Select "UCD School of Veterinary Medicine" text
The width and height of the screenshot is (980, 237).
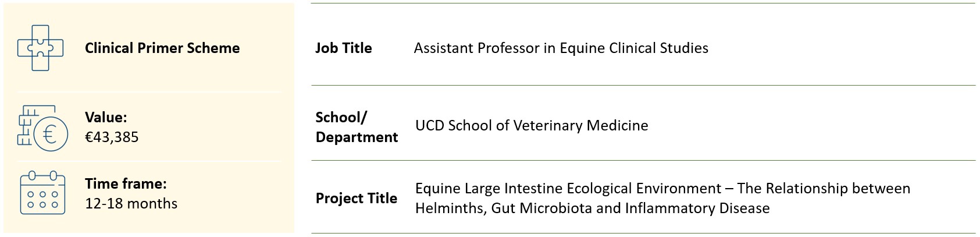tap(532, 126)
